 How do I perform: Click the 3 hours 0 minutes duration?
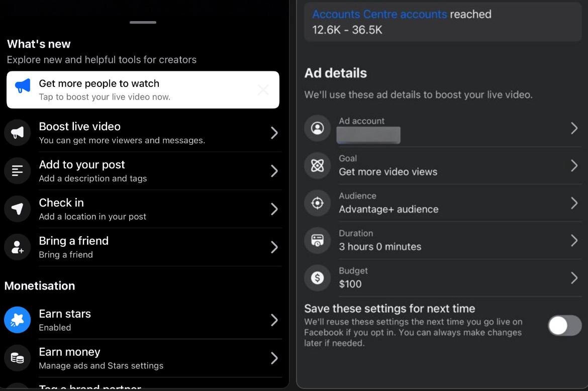[380, 247]
